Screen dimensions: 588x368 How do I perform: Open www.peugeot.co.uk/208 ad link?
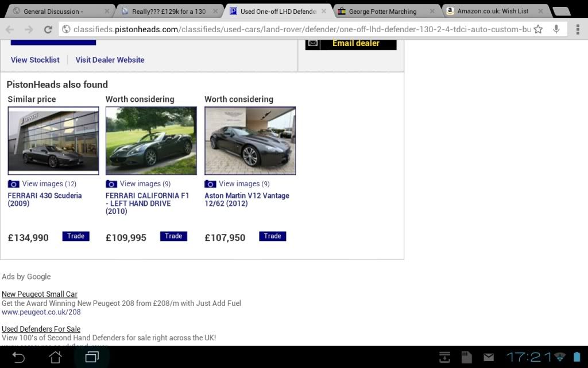tap(41, 312)
